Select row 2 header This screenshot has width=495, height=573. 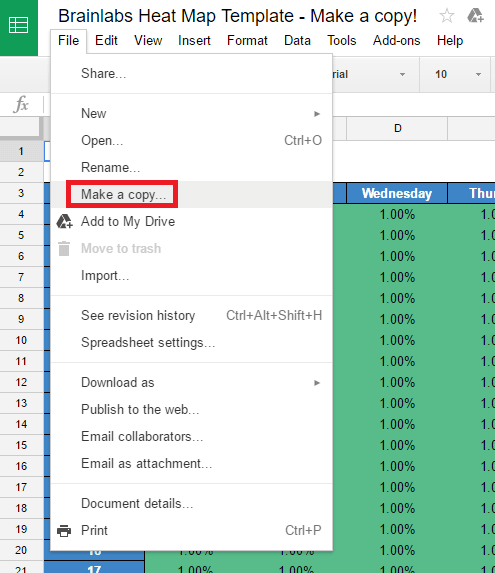(x=21, y=172)
